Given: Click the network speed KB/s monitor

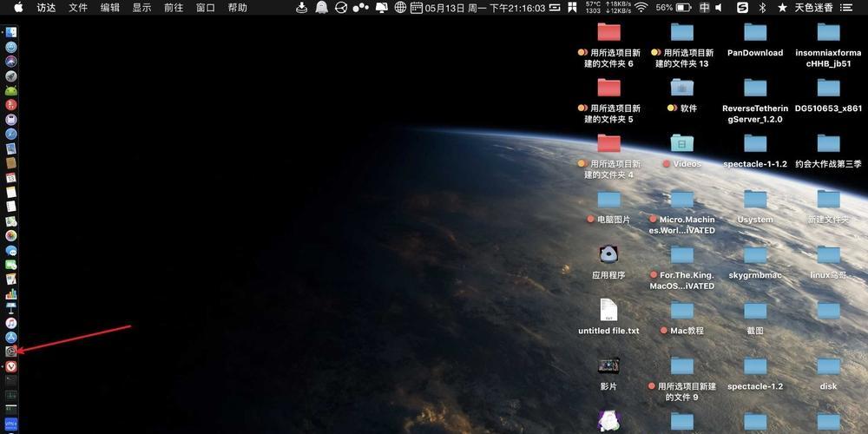Looking at the screenshot, I should [616, 7].
